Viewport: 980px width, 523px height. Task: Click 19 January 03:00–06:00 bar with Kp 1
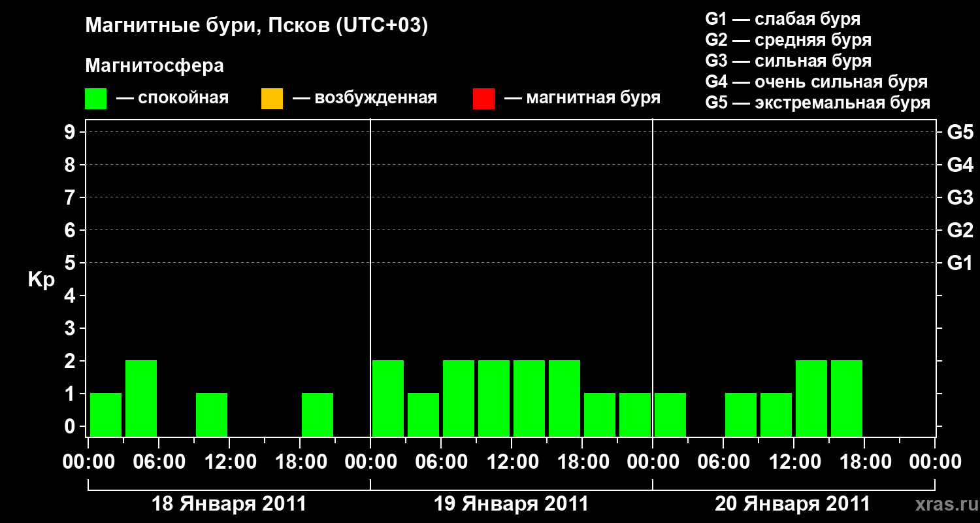(423, 414)
